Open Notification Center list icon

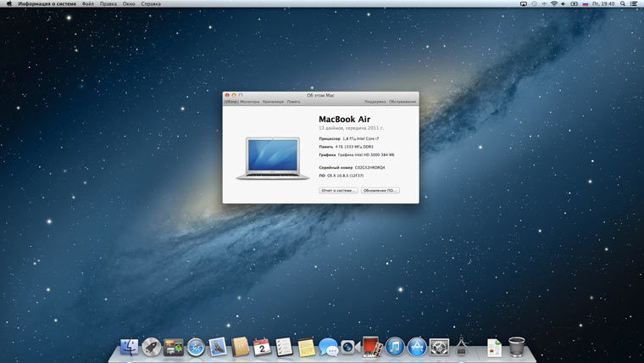coord(636,4)
